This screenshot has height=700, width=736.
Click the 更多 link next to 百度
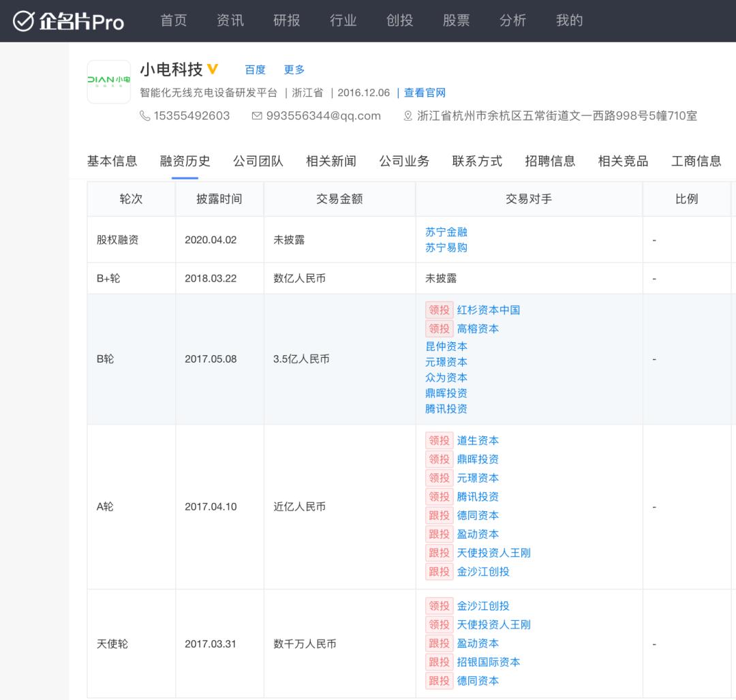(294, 70)
